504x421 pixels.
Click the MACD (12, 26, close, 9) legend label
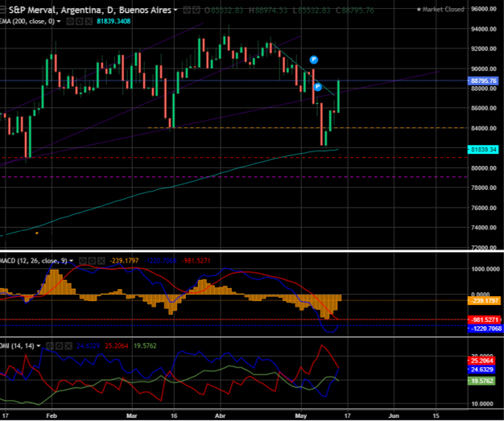34,261
